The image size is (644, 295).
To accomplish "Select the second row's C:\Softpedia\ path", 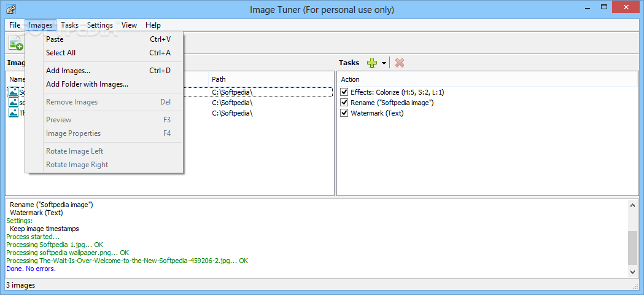I will 232,103.
